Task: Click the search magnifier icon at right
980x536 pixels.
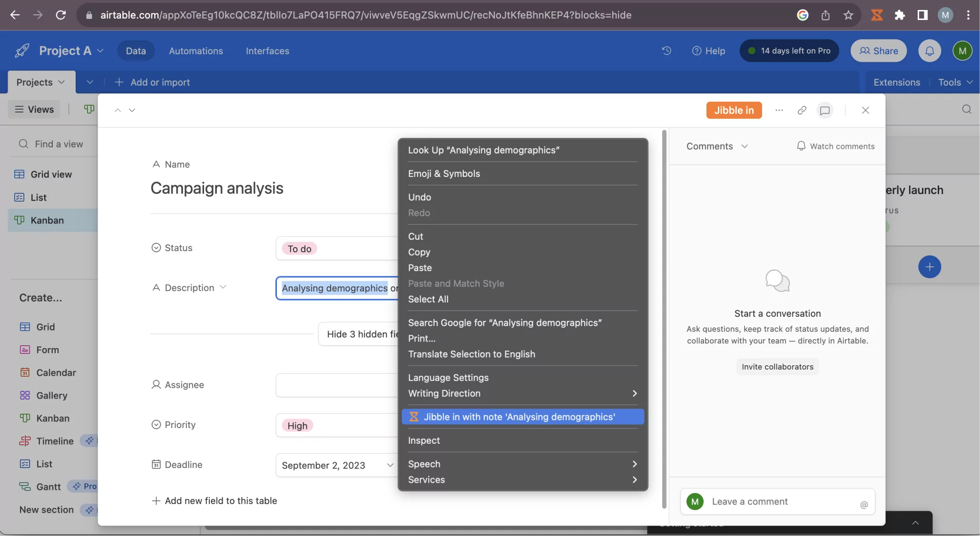Action: pos(966,109)
